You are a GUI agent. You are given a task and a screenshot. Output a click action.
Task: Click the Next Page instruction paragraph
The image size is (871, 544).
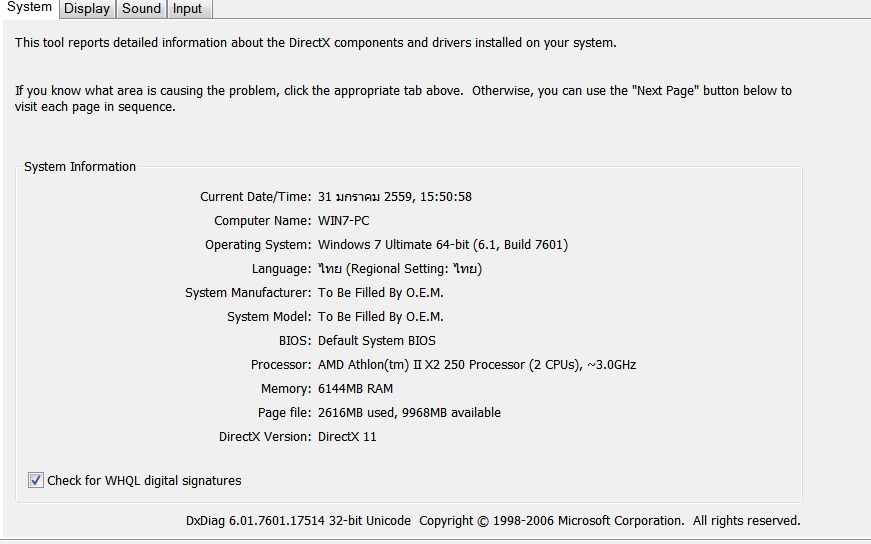pyautogui.click(x=403, y=98)
